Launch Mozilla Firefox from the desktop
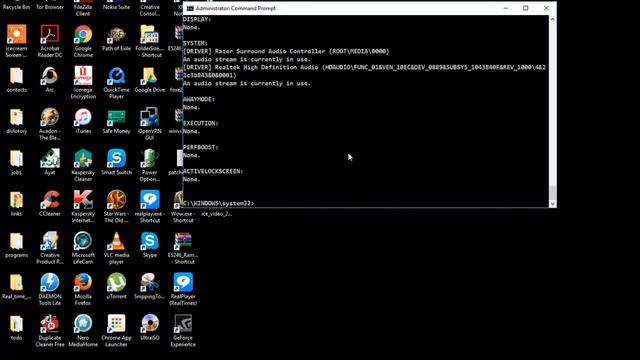Screen dimensions: 640x360 point(83,282)
